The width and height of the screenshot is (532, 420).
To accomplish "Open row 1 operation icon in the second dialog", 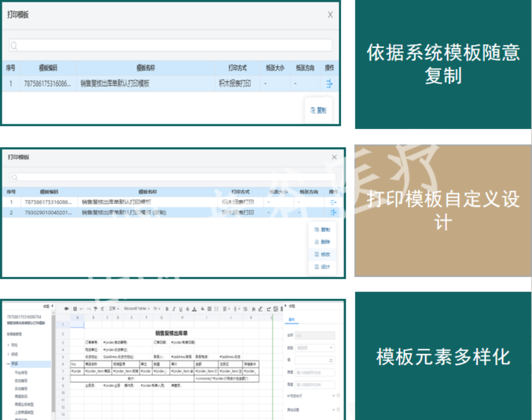I will click(x=333, y=202).
